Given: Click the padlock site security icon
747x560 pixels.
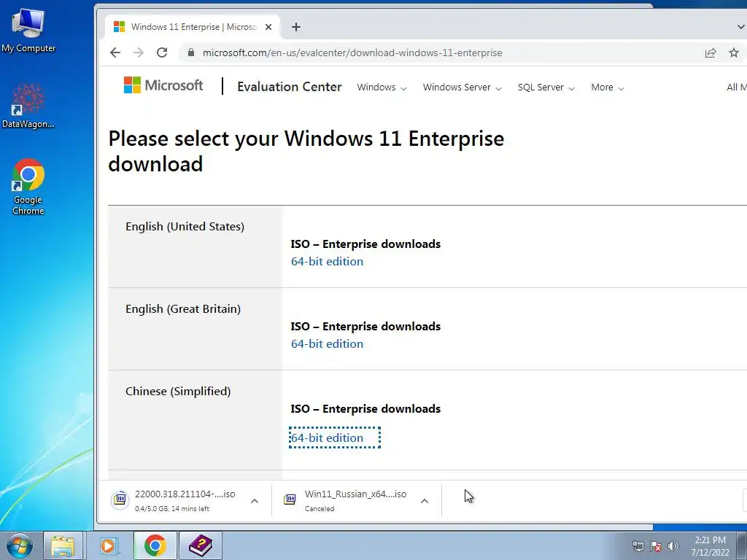Looking at the screenshot, I should 191,52.
